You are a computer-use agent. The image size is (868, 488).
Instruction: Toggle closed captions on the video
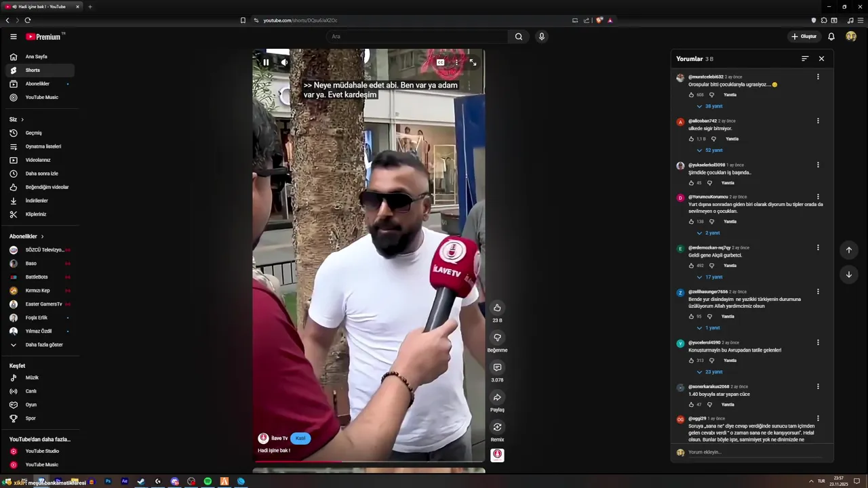click(x=440, y=62)
